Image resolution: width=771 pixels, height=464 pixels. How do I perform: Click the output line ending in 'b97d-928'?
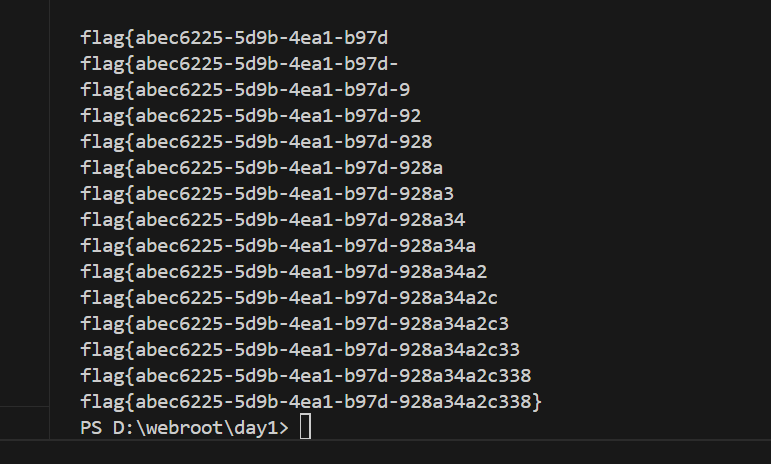click(256, 142)
